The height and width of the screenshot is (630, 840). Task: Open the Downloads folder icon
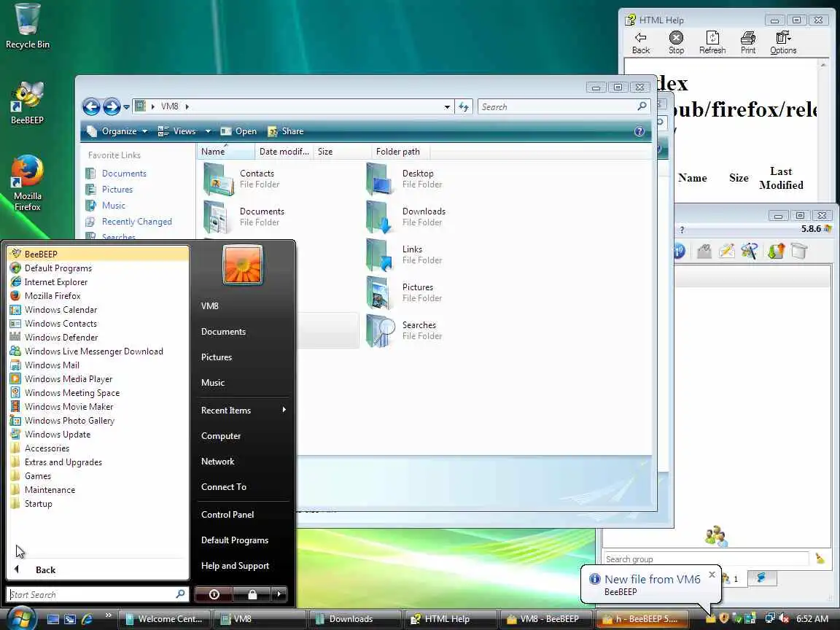(x=381, y=217)
